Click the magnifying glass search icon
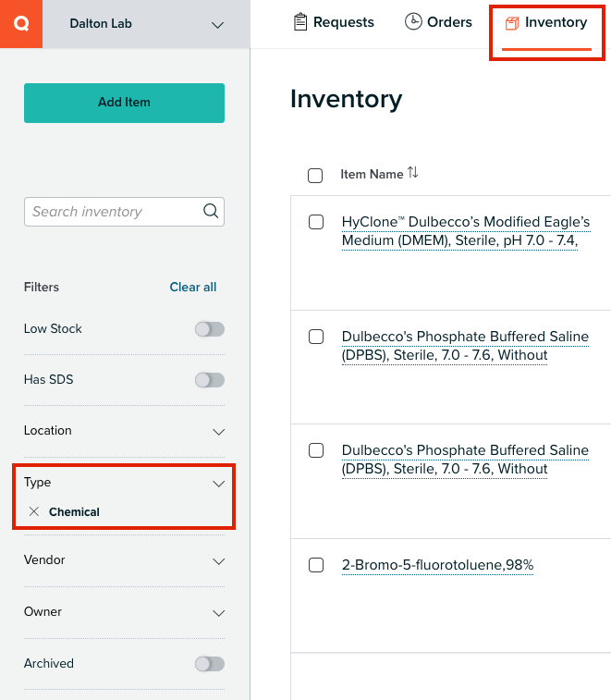Screen dimensions: 611x700 coord(211,211)
